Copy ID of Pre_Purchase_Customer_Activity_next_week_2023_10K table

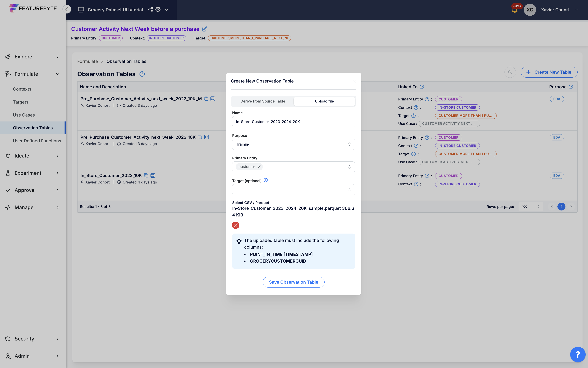(206, 137)
